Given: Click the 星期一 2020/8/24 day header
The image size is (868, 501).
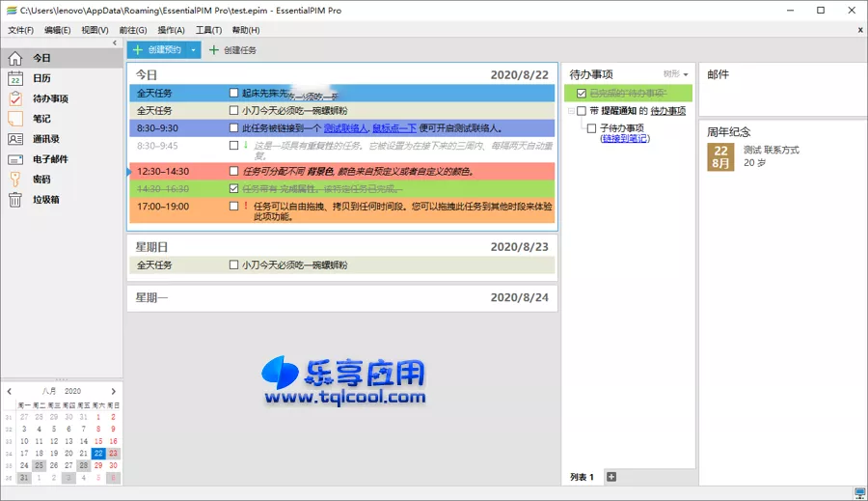Looking at the screenshot, I should tap(342, 297).
